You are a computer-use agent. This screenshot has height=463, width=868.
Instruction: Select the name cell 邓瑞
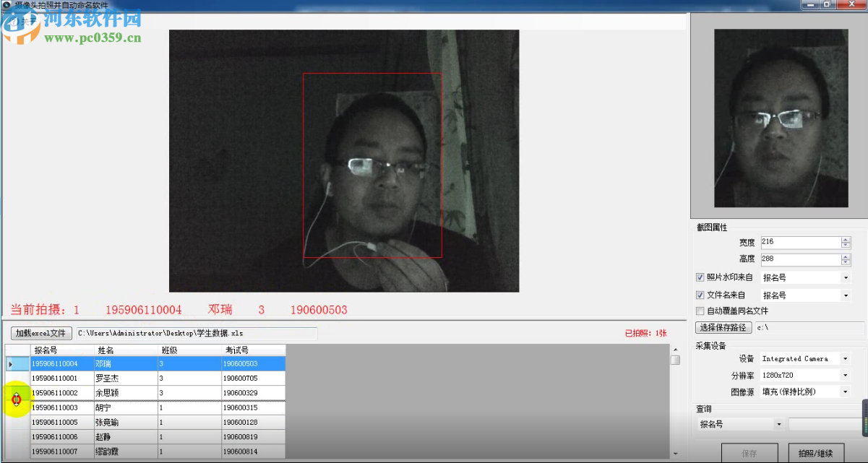126,364
